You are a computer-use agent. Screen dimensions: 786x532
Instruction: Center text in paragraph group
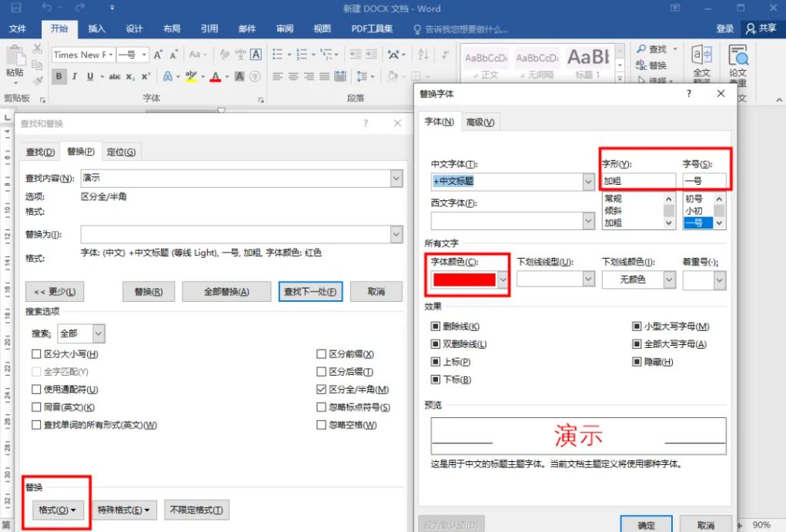pos(293,77)
